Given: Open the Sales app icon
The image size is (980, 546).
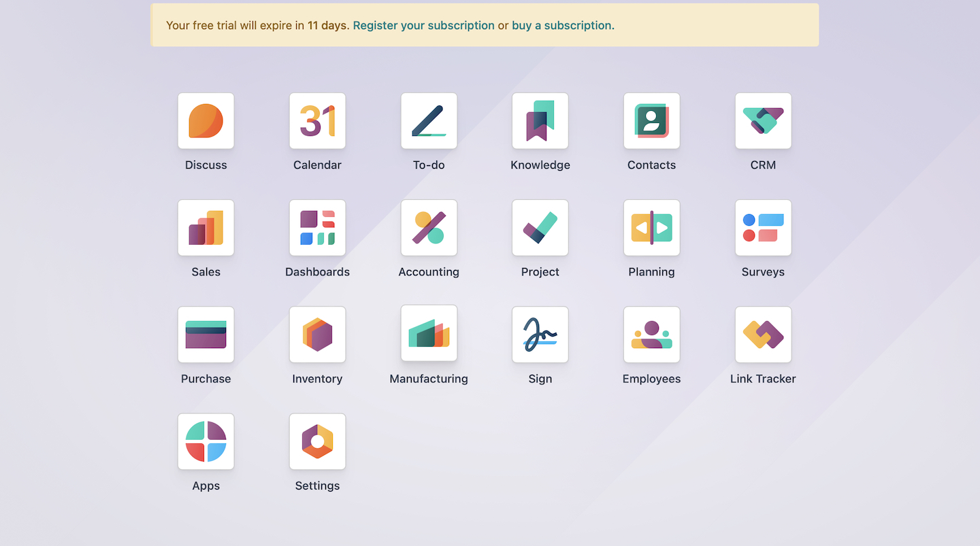Looking at the screenshot, I should click(206, 228).
